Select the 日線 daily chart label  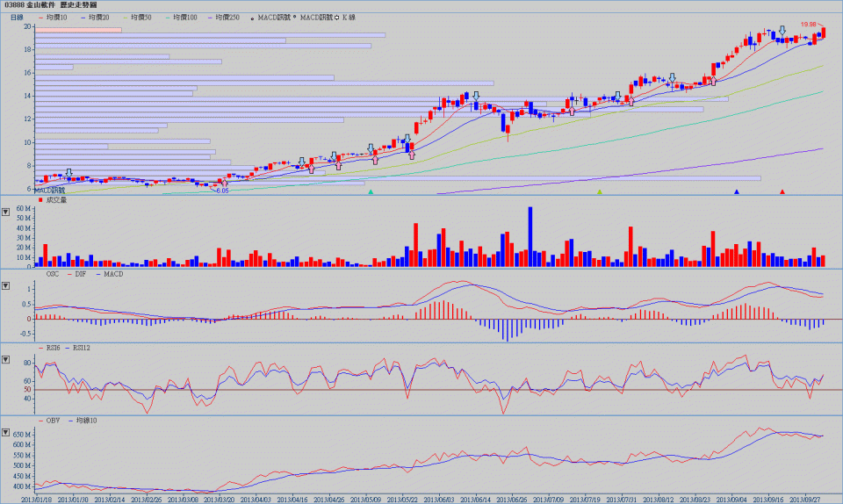click(x=17, y=17)
